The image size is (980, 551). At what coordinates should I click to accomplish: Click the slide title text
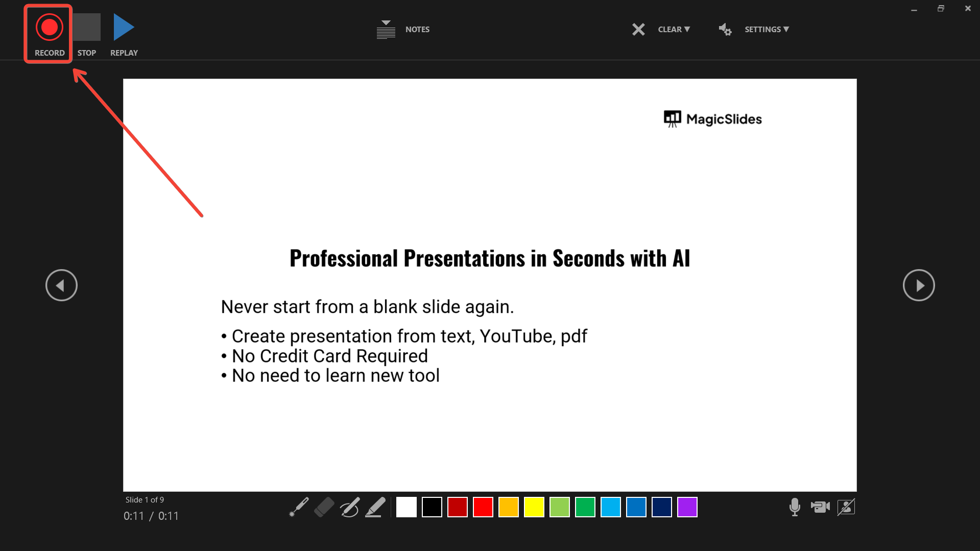coord(490,258)
